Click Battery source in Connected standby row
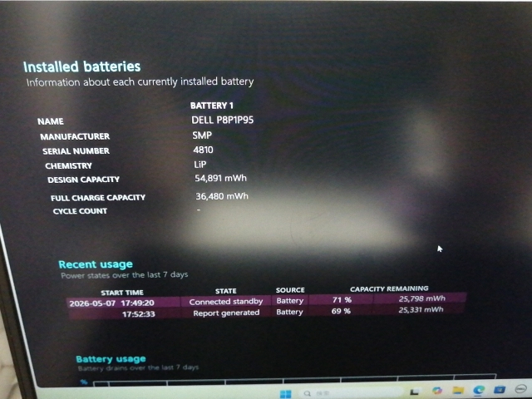Image resolution: width=532 pixels, height=399 pixels. tap(290, 301)
